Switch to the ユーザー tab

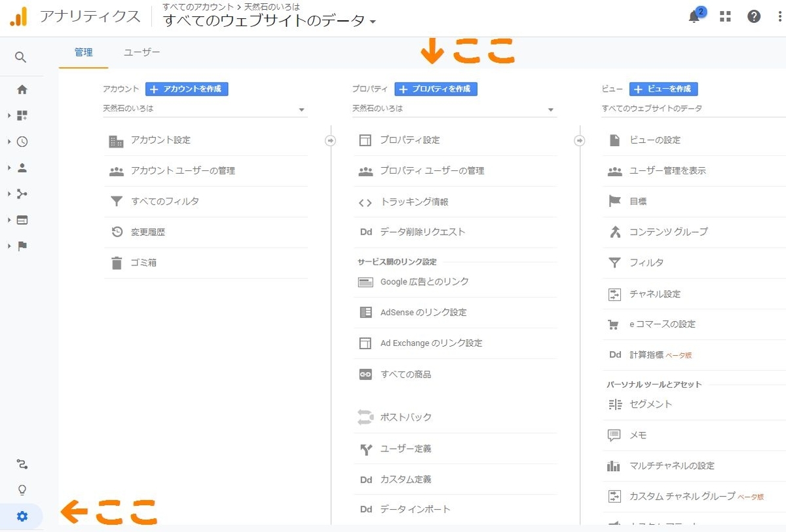coord(141,52)
